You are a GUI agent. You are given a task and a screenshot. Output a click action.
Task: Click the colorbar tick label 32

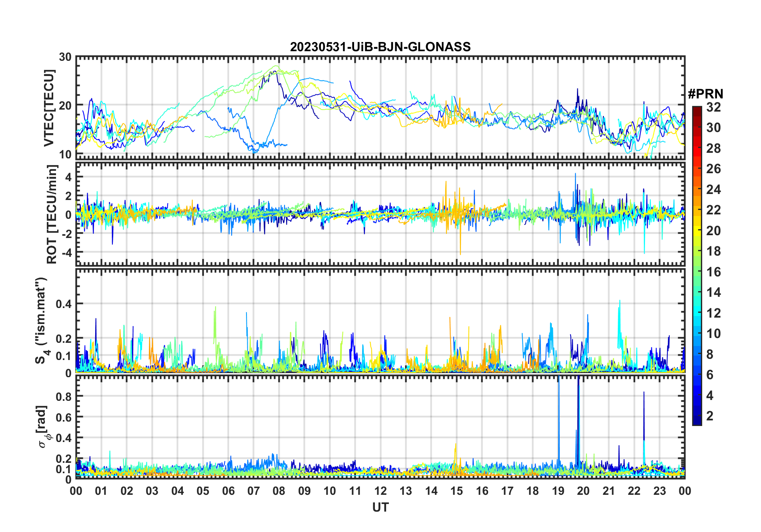click(713, 107)
